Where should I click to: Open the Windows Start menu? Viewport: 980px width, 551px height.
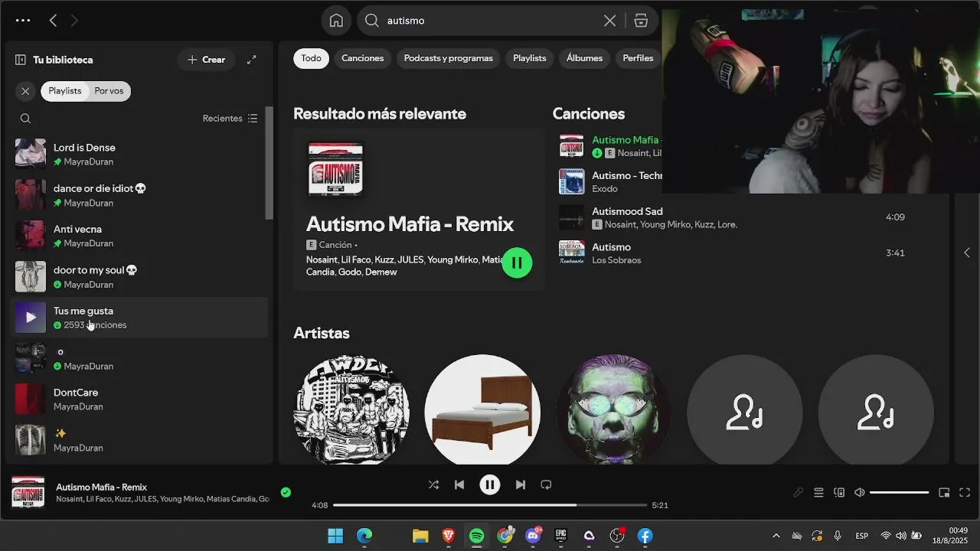coord(335,536)
